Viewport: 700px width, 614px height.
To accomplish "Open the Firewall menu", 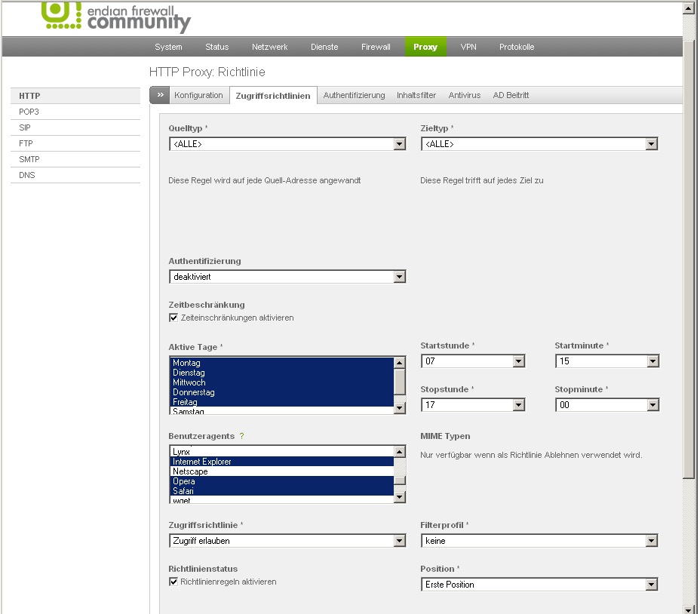I will click(x=376, y=47).
